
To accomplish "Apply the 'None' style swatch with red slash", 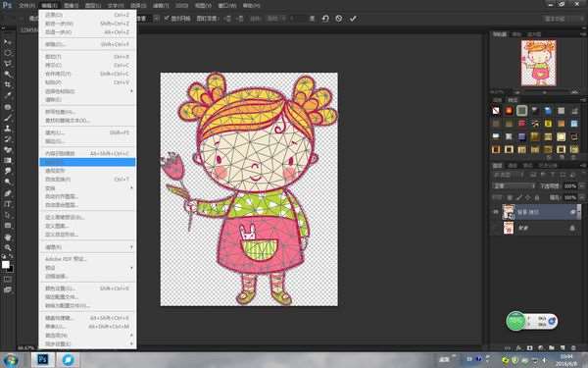I will click(x=496, y=110).
